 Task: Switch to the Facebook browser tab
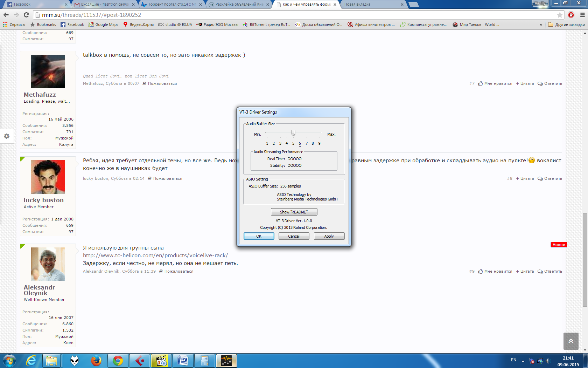37,4
